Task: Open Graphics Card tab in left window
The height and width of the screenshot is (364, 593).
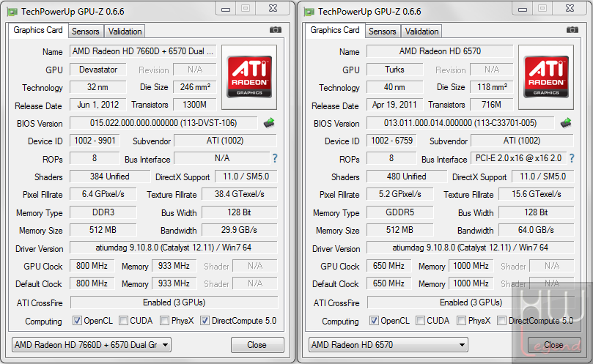Action: (38, 30)
